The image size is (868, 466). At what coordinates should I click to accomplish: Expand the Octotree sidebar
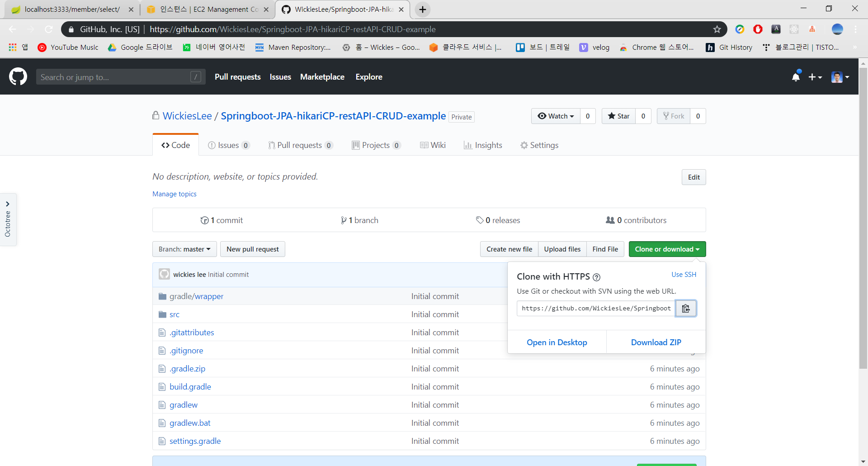(x=8, y=220)
